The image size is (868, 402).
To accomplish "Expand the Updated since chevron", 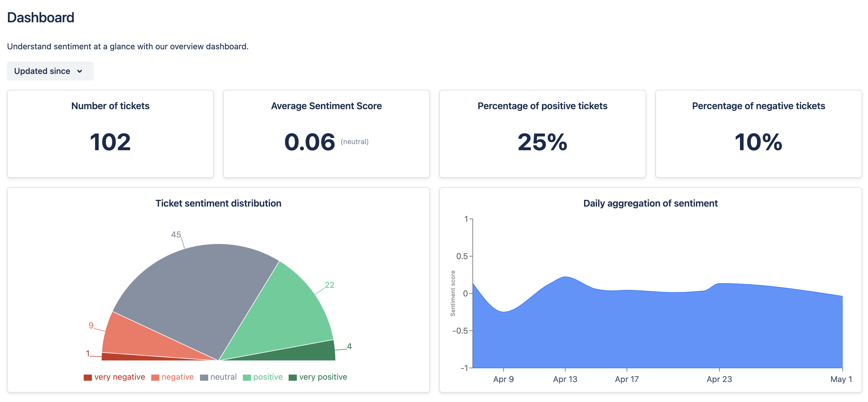I will [x=80, y=71].
